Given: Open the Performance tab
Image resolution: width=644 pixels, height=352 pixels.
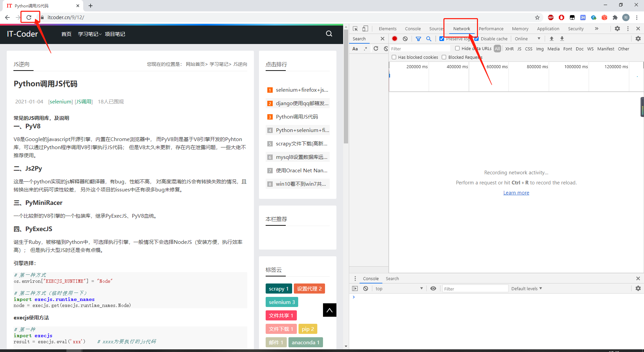Looking at the screenshot, I should tap(491, 29).
